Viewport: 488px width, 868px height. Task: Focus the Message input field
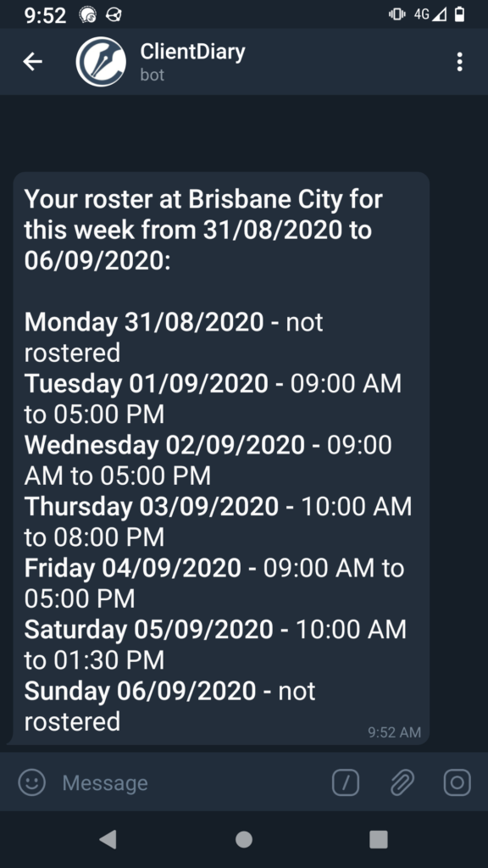click(188, 782)
